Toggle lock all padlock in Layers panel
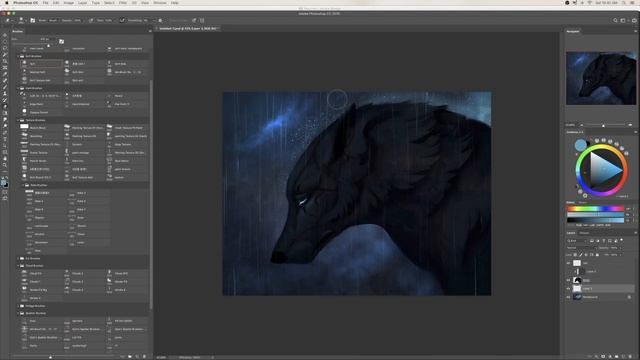Screen dimensions: 640x360 pyautogui.click(x=597, y=255)
